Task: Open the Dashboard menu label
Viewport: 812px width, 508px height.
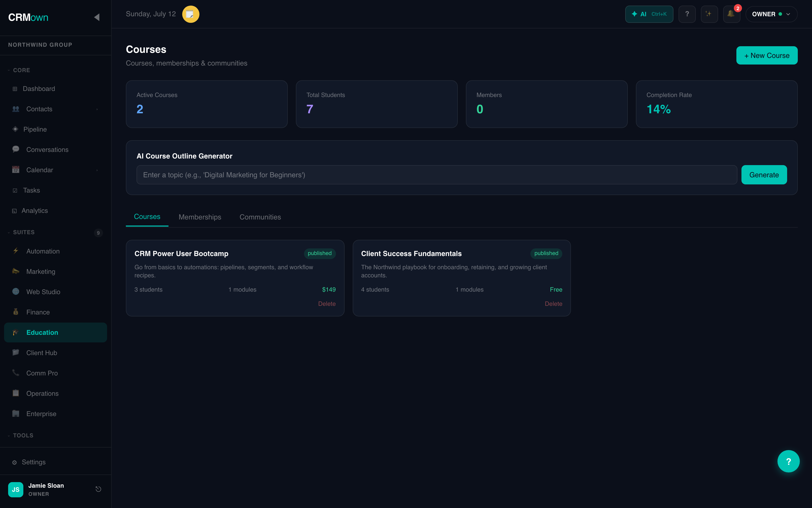Action: [39, 89]
